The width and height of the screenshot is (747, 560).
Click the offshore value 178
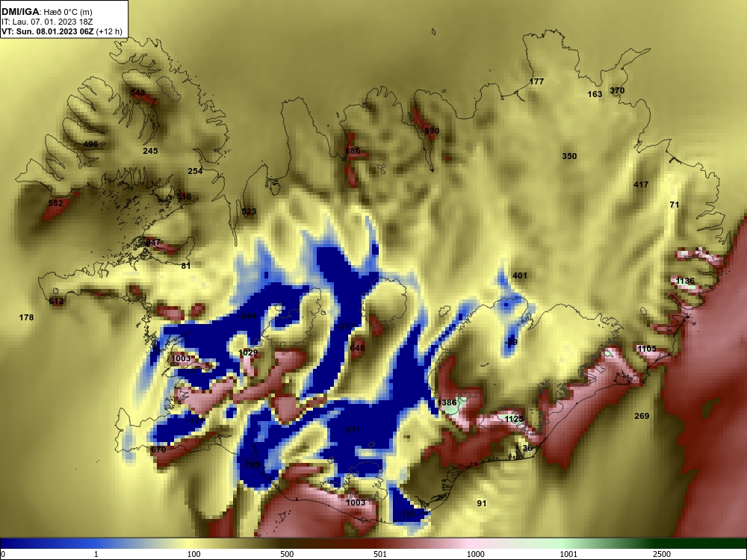[26, 317]
